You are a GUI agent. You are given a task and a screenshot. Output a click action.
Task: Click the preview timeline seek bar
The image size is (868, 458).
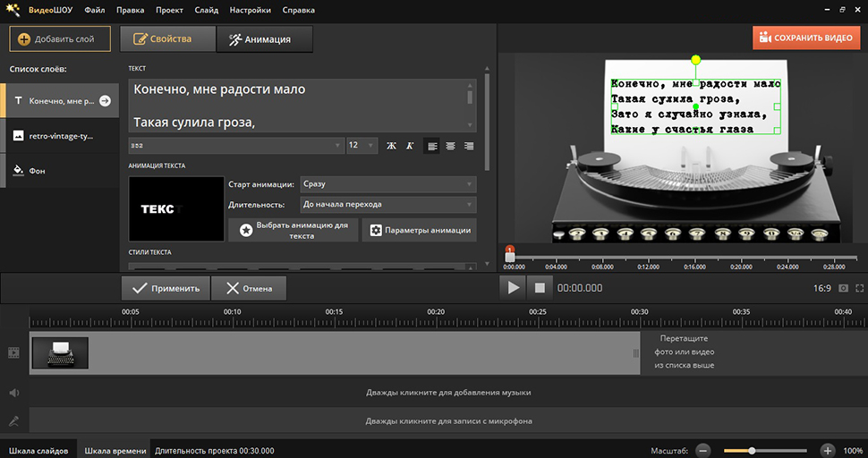(x=685, y=258)
